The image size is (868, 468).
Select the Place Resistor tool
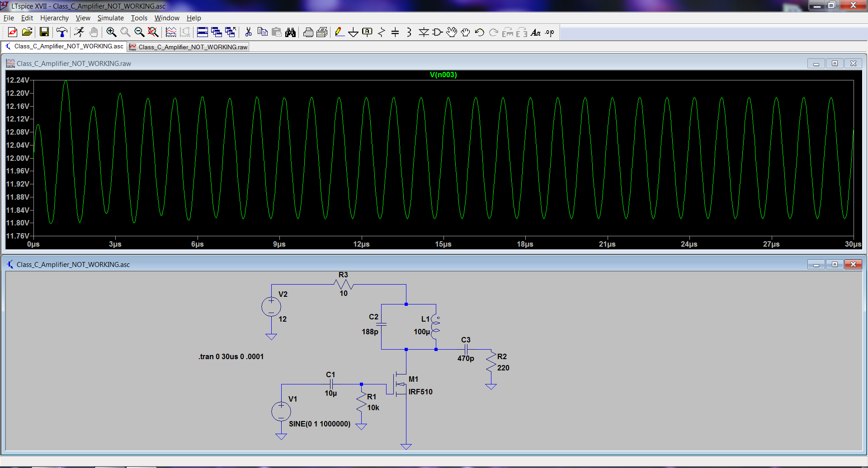click(382, 32)
